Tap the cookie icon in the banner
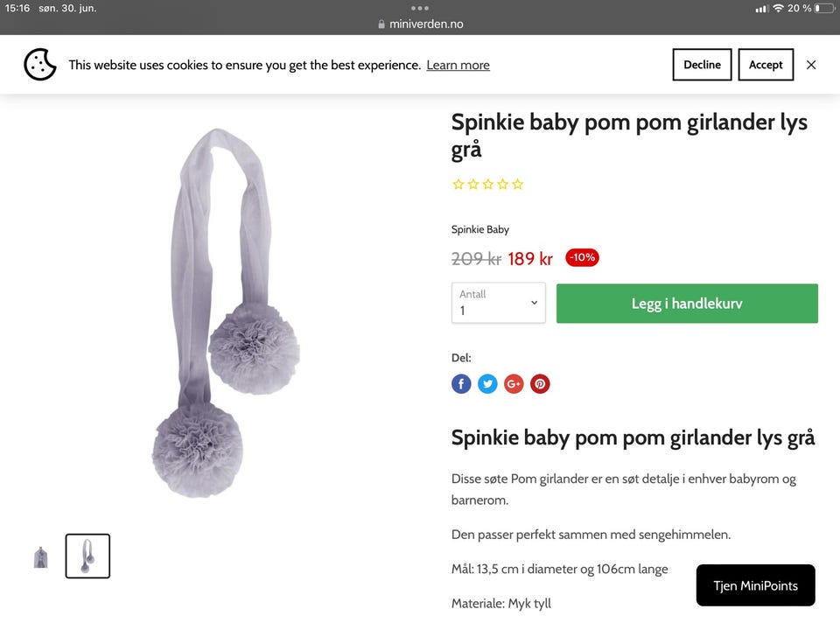The width and height of the screenshot is (840, 630). click(40, 65)
